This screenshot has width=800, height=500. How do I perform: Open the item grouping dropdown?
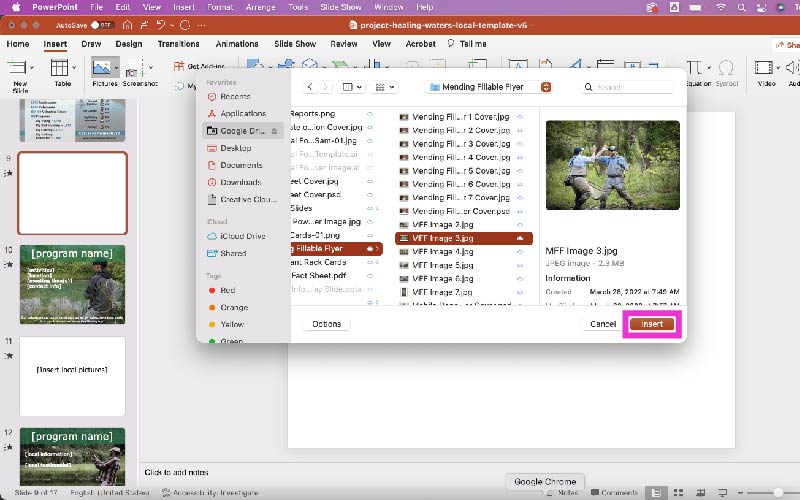[385, 87]
